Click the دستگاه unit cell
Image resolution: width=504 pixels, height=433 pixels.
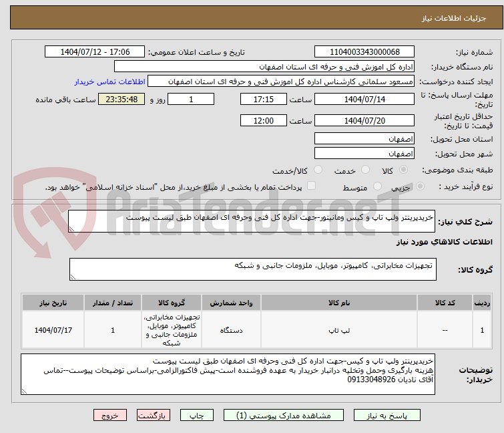[231, 330]
